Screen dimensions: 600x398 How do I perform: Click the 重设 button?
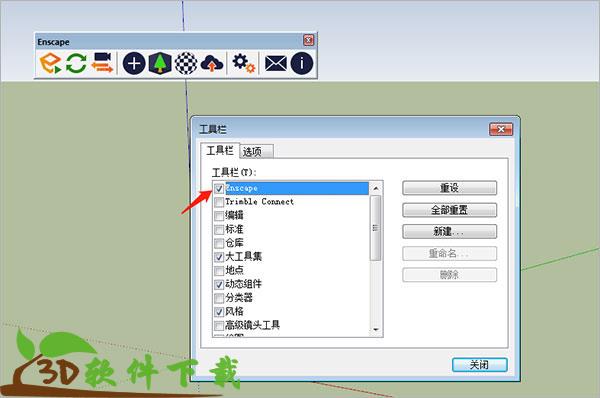click(x=450, y=188)
